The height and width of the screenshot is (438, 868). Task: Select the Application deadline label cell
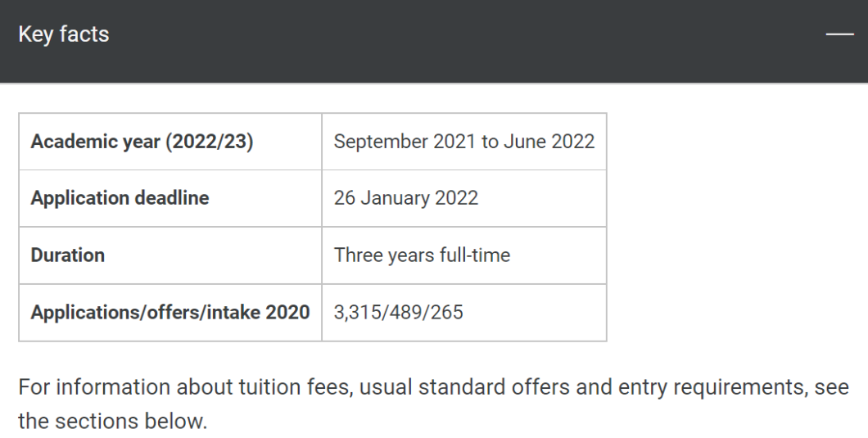tap(170, 198)
